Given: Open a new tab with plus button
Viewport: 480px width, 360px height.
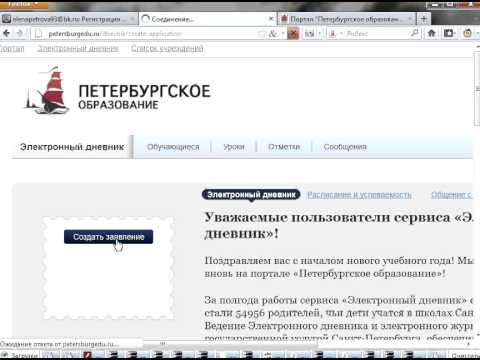Looking at the screenshot, I should pyautogui.click(x=424, y=19).
